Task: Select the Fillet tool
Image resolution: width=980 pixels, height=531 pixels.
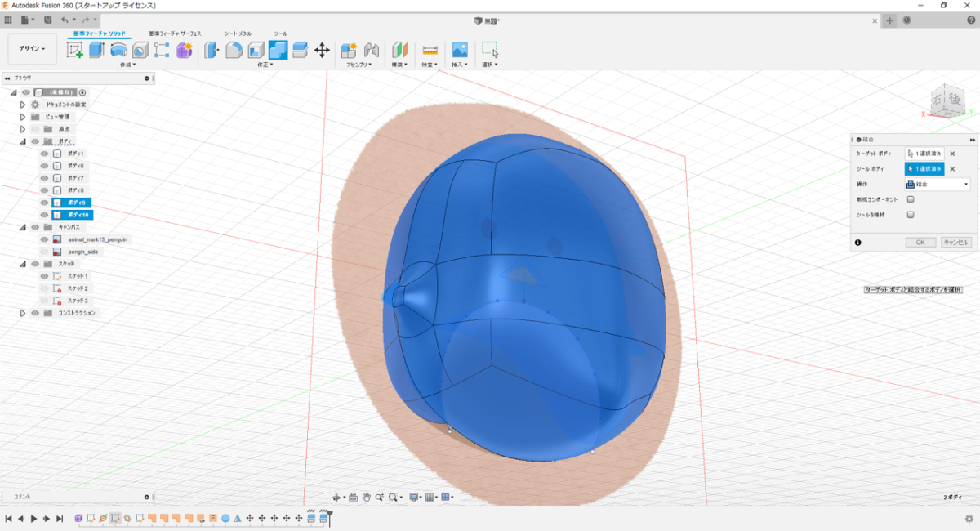Action: point(234,50)
